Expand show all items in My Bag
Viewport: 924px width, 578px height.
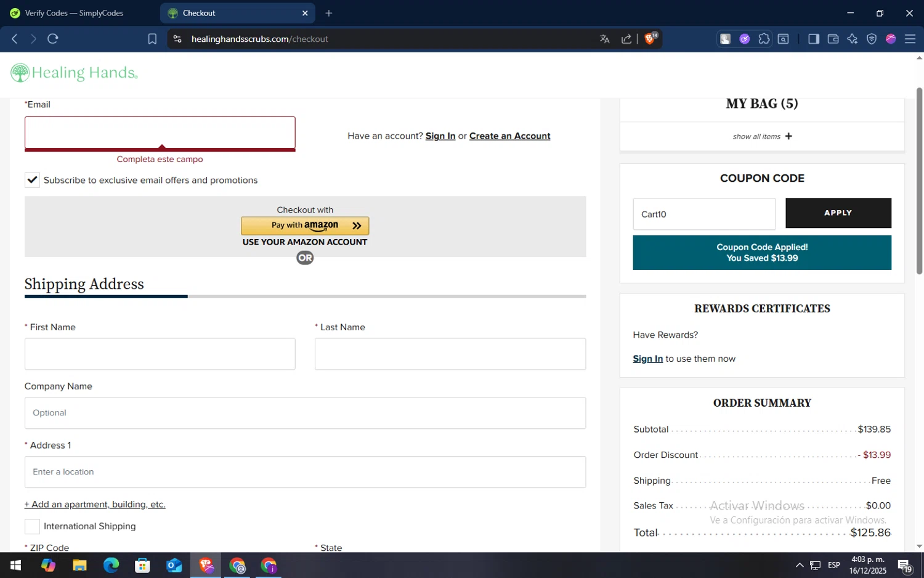tap(762, 136)
